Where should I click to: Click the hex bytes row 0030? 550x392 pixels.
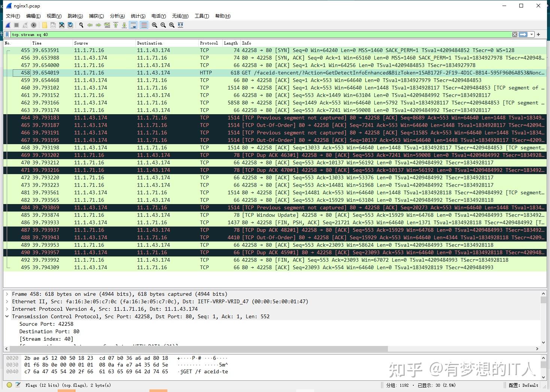click(x=117, y=365)
